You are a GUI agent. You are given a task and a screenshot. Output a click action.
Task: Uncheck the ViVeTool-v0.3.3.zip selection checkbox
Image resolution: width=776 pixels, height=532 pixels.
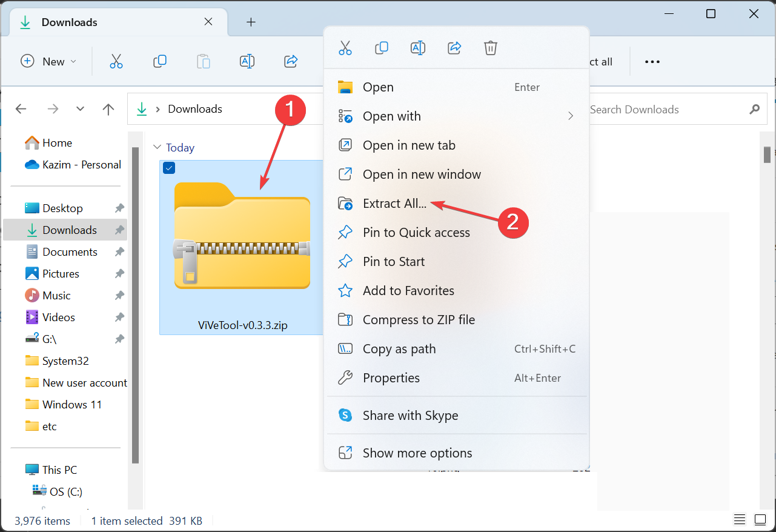(x=169, y=168)
